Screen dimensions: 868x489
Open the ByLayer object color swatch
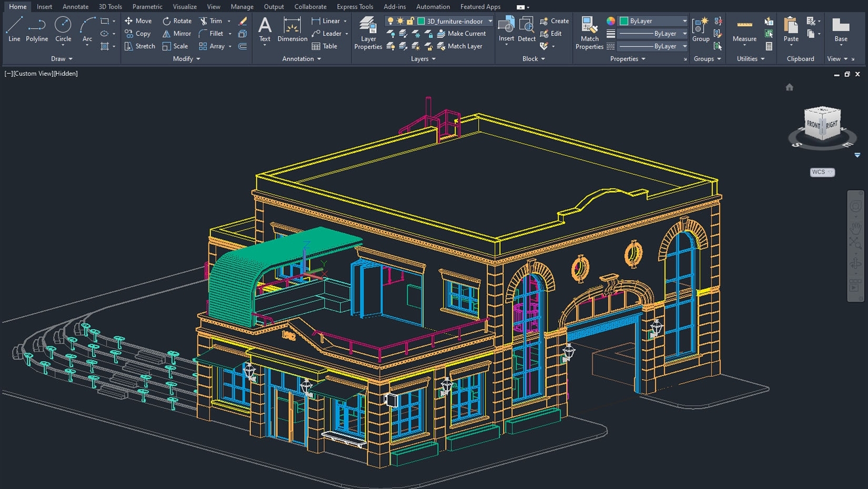click(x=624, y=21)
